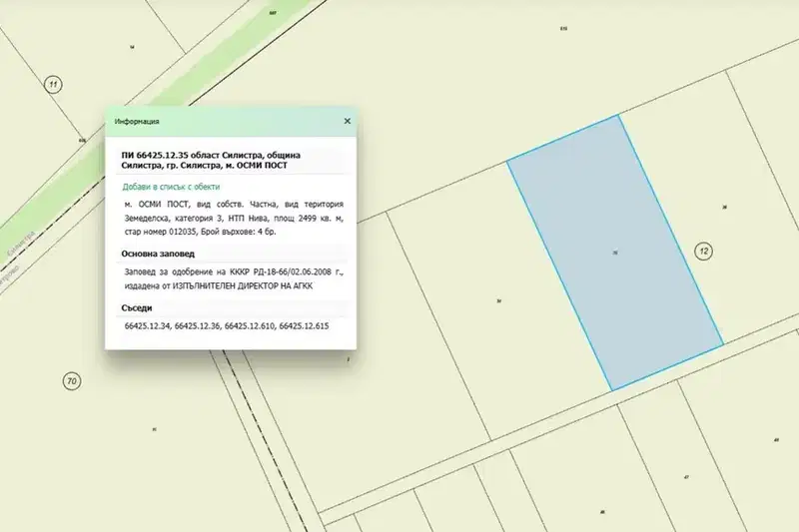Select the highlighted blue parcel on the map
Screen dimensions: 799x532
click(x=615, y=253)
